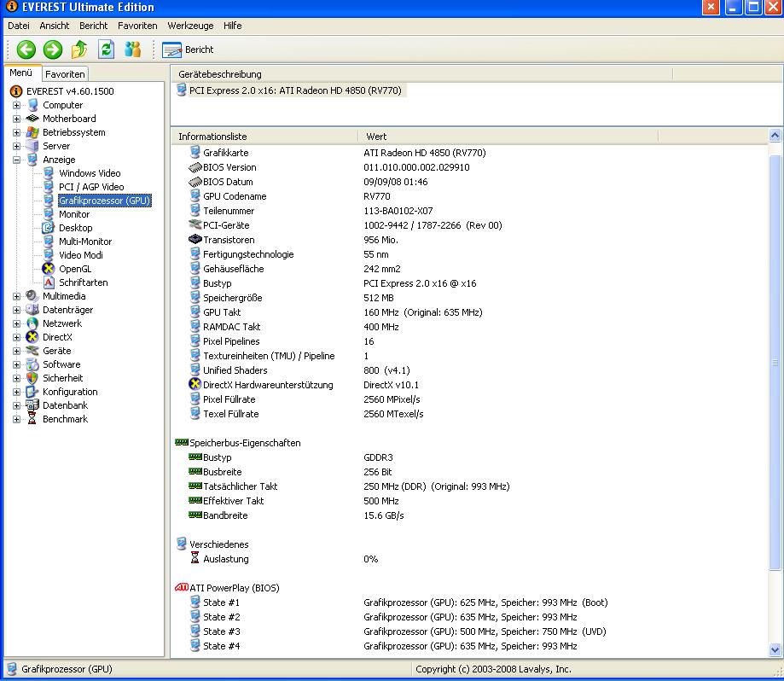This screenshot has width=784, height=681.
Task: Click the Desktop icon under Anzeige
Action: (48, 228)
